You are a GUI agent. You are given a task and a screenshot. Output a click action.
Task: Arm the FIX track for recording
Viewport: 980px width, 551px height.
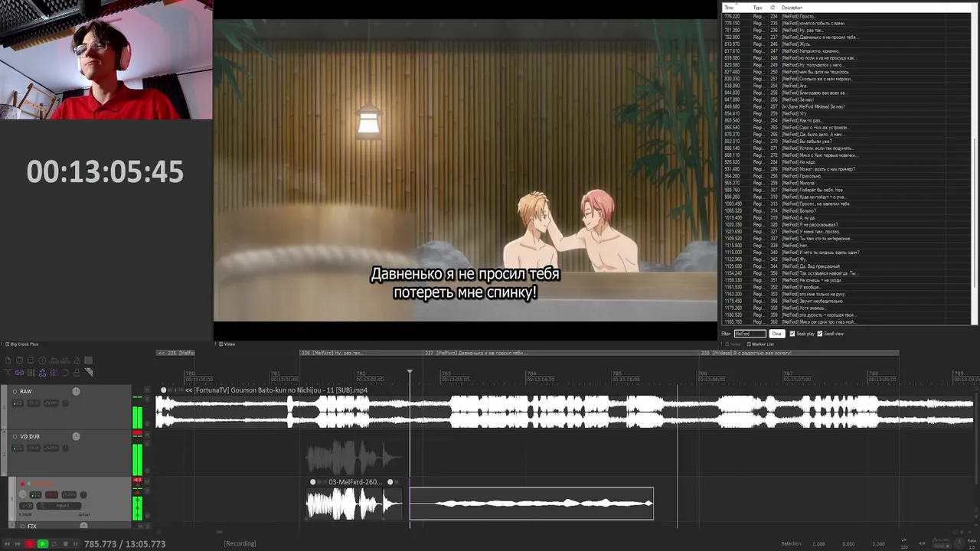click(x=22, y=527)
